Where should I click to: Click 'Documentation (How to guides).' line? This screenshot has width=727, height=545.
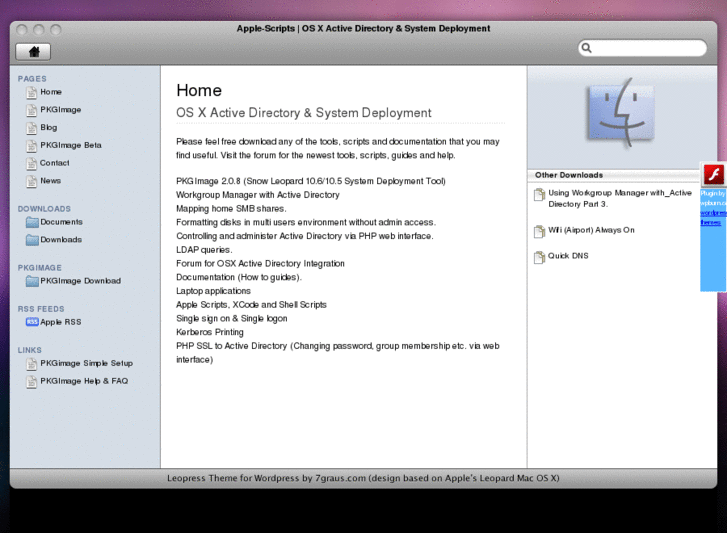click(239, 277)
